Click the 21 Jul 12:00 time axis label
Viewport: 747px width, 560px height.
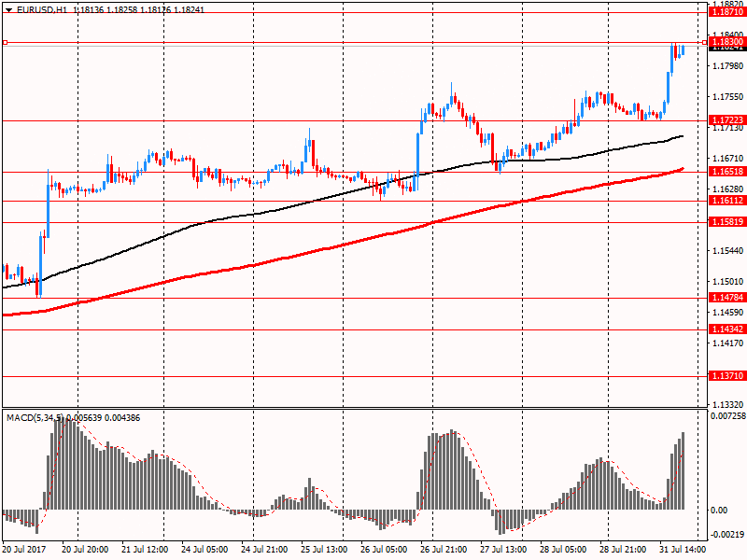pos(145,549)
